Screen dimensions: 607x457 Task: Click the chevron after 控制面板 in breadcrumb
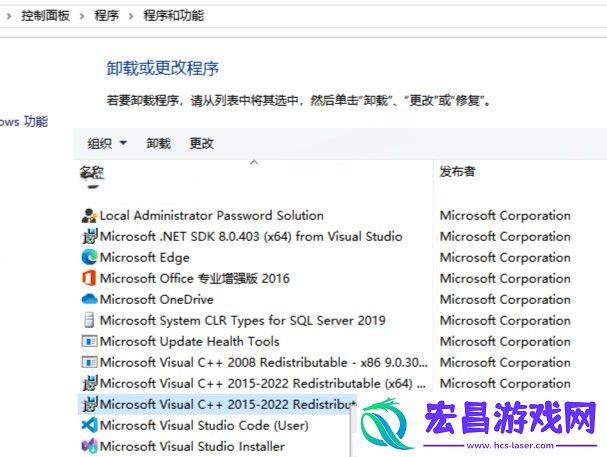click(x=82, y=16)
